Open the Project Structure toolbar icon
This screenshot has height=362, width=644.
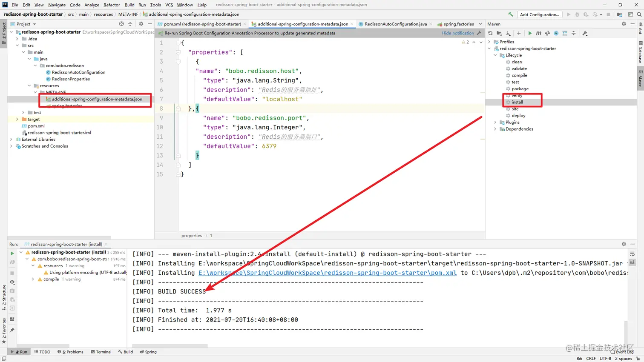620,14
